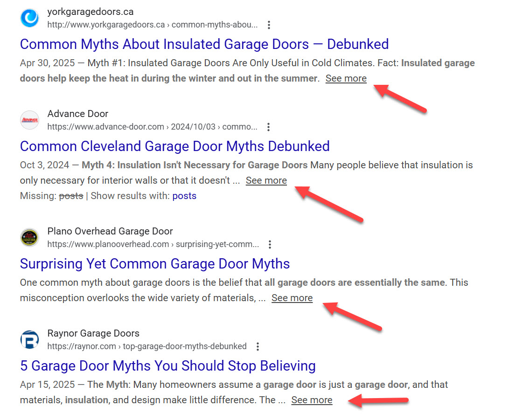Expand See more on the Plano Overhead snippet
This screenshot has width=516, height=420.
click(292, 297)
